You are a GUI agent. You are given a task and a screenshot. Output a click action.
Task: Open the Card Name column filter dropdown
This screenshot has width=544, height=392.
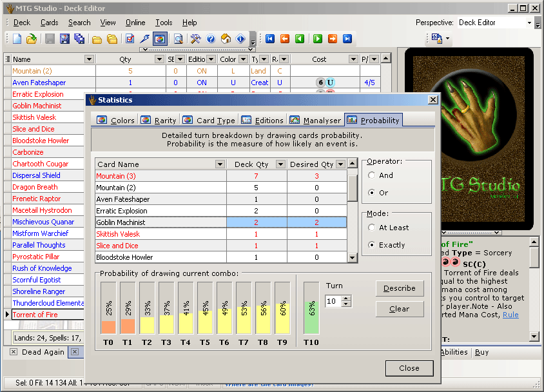pos(220,164)
